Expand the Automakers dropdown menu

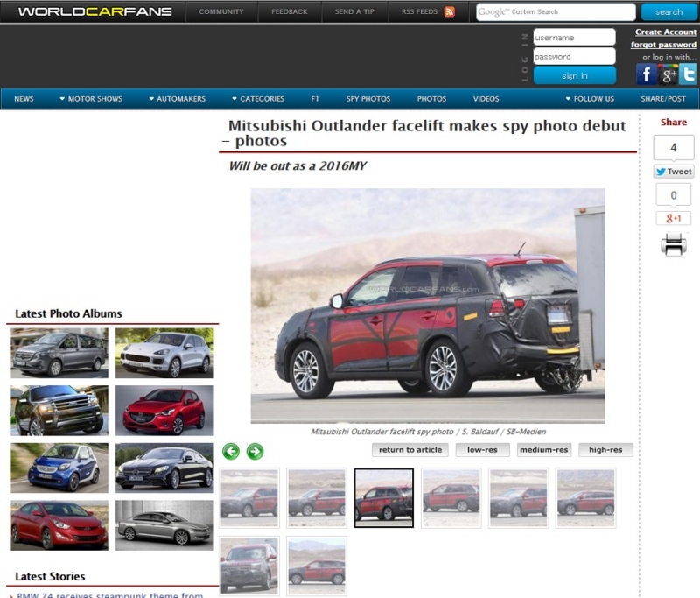(178, 99)
